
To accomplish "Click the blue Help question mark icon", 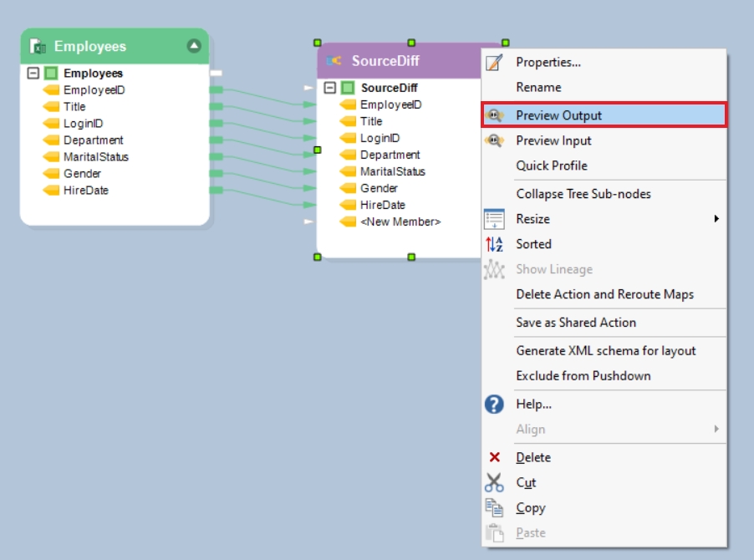I will (x=494, y=405).
